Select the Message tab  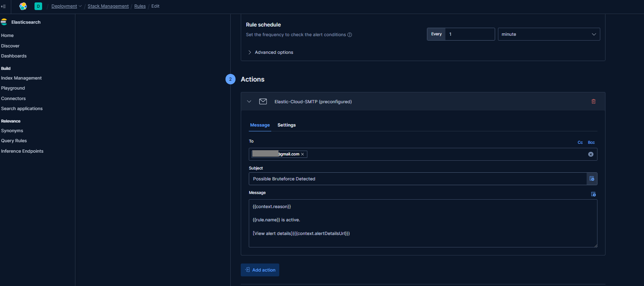[x=260, y=125]
